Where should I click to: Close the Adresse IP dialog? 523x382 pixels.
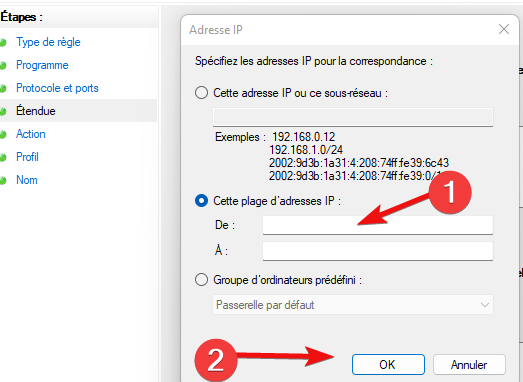tap(504, 29)
